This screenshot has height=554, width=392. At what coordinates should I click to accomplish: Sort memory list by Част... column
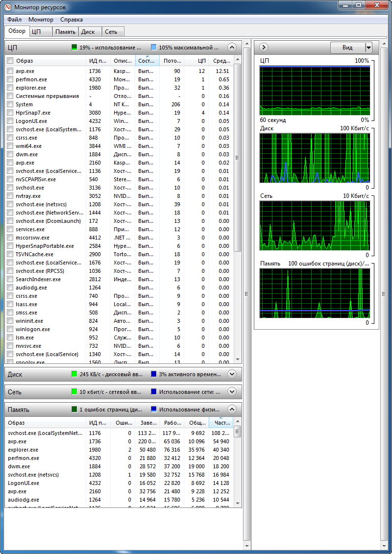[x=221, y=423]
